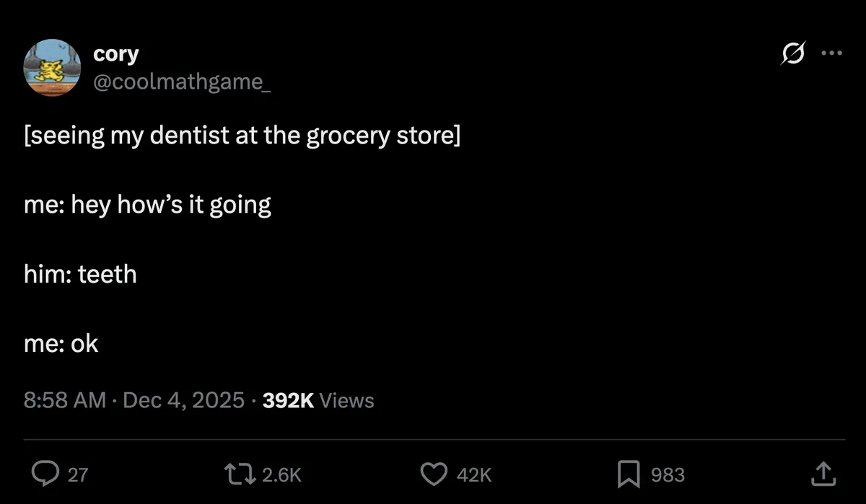View the 27 replies count
Image resolution: width=866 pixels, height=504 pixels.
[x=76, y=474]
